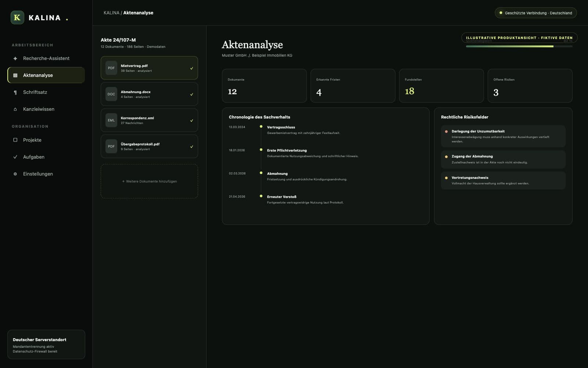
Task: Click the checkmark on Korrespondenz.eml
Action: tap(191, 120)
